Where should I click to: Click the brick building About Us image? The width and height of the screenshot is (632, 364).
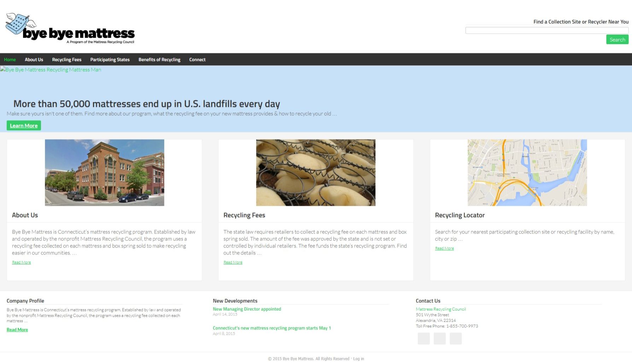pyautogui.click(x=105, y=173)
